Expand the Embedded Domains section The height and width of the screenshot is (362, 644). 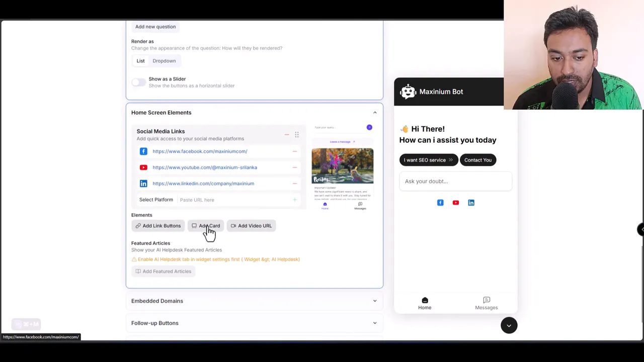click(x=375, y=301)
